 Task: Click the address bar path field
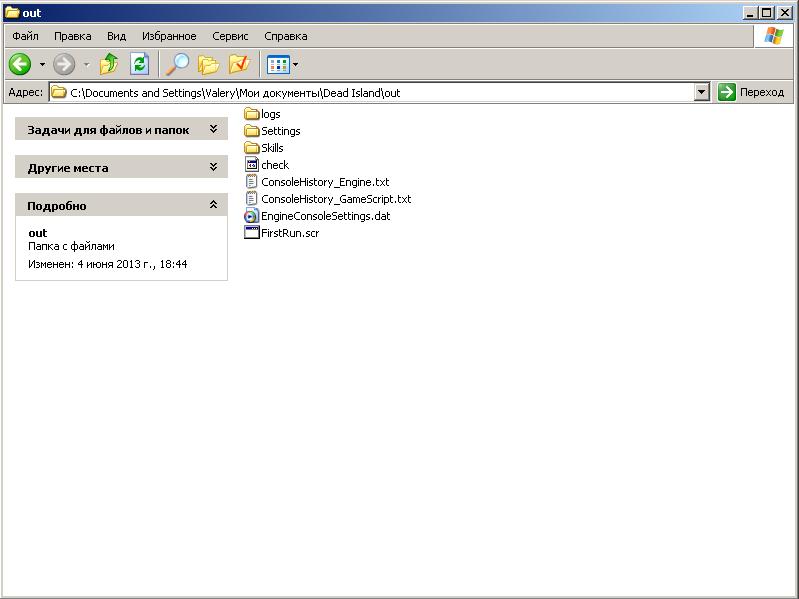point(379,93)
